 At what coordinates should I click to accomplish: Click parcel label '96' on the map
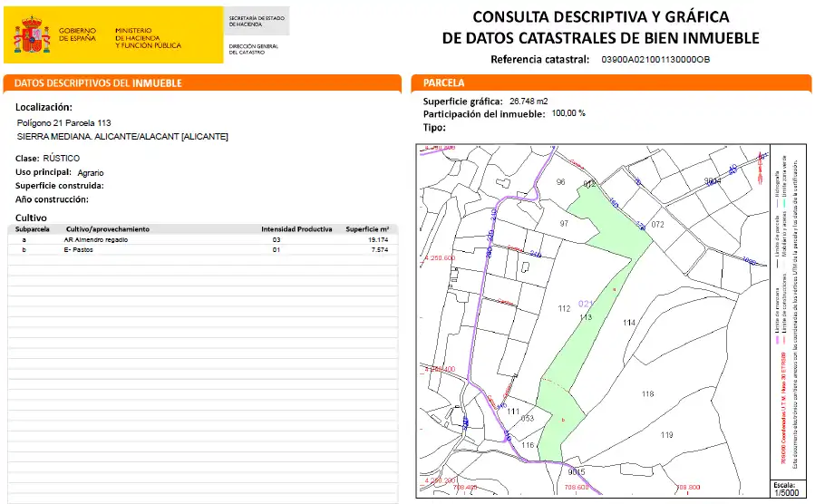click(561, 182)
